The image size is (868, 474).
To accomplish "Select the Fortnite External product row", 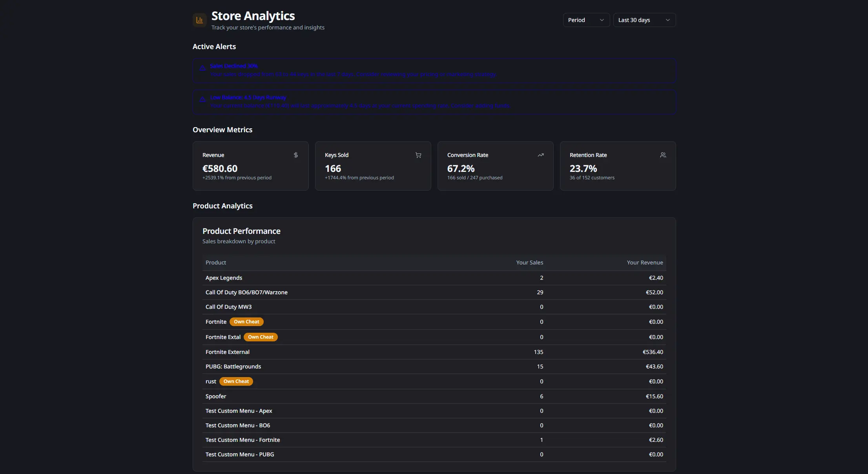I will 434,352.
